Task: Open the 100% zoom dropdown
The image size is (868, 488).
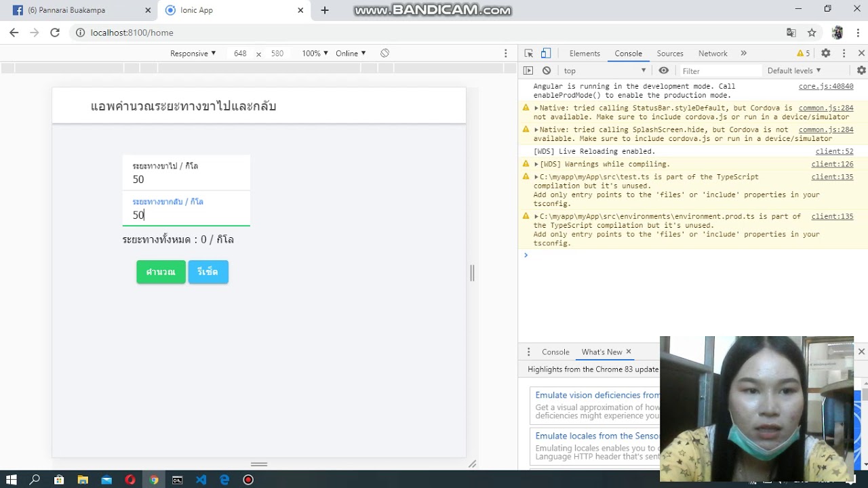Action: pos(315,54)
